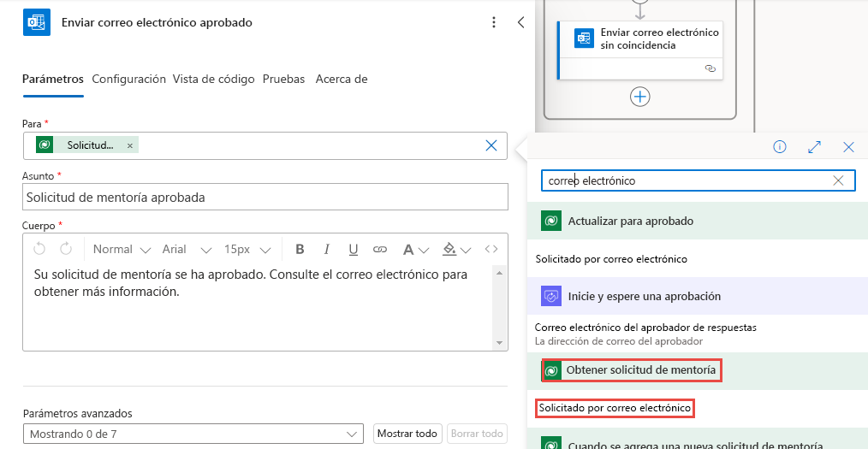Click the Approvals icon of Inicie y espere
Screen dimensions: 868x449
pos(551,297)
